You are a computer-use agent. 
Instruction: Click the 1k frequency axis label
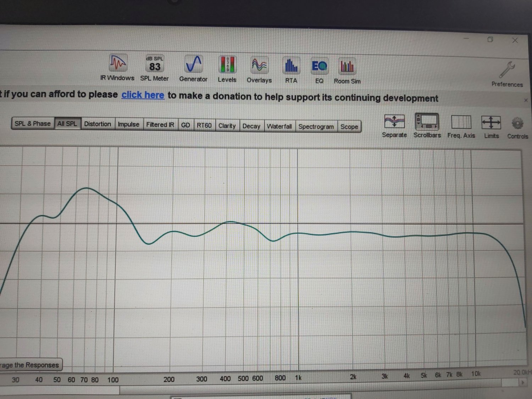pyautogui.click(x=298, y=378)
